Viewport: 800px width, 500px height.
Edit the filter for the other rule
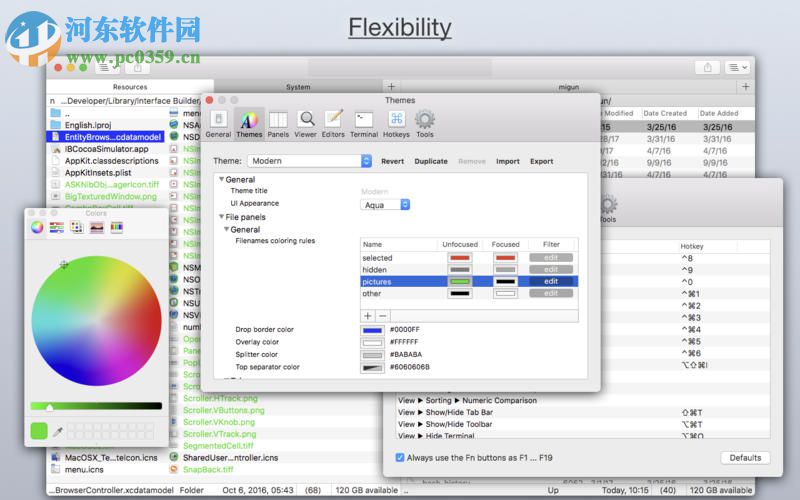click(551, 293)
